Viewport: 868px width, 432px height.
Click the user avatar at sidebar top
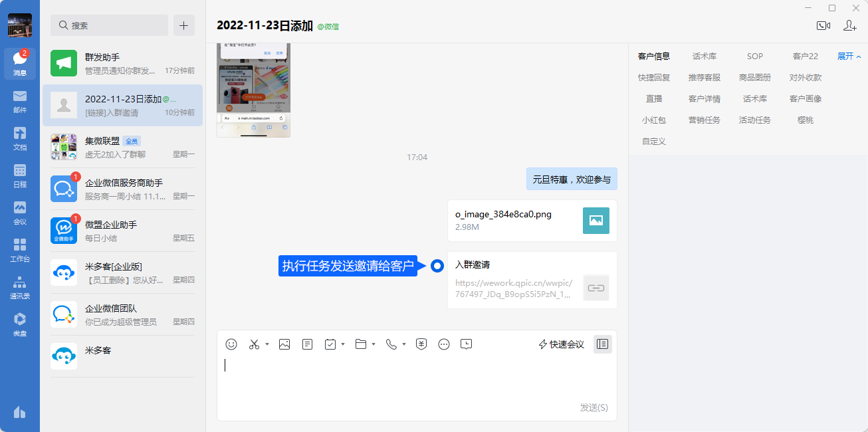[20, 25]
